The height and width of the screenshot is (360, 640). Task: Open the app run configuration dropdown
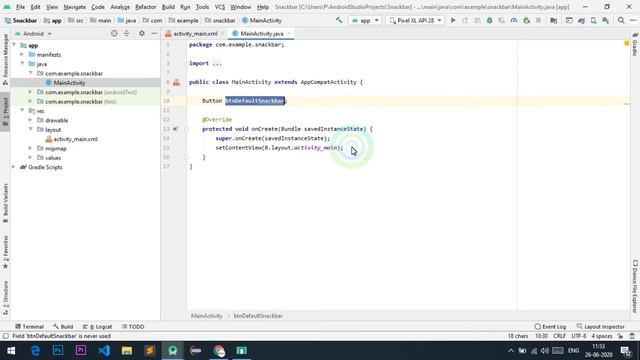point(365,20)
